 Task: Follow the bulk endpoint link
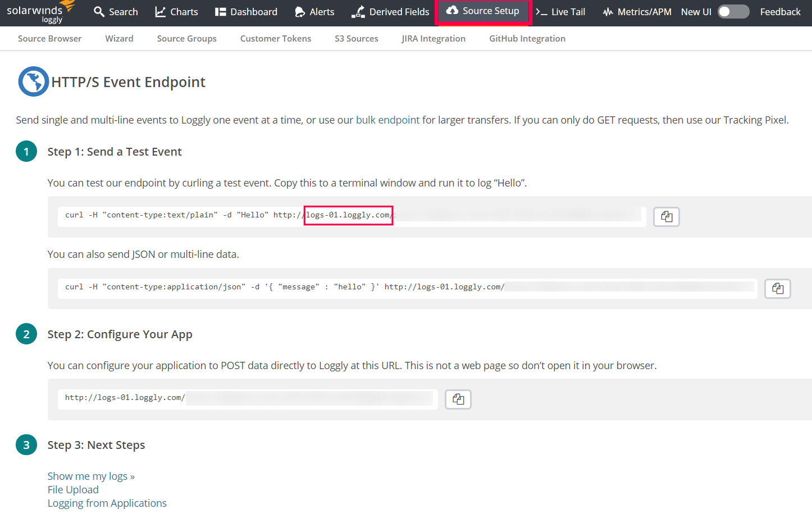(x=387, y=120)
